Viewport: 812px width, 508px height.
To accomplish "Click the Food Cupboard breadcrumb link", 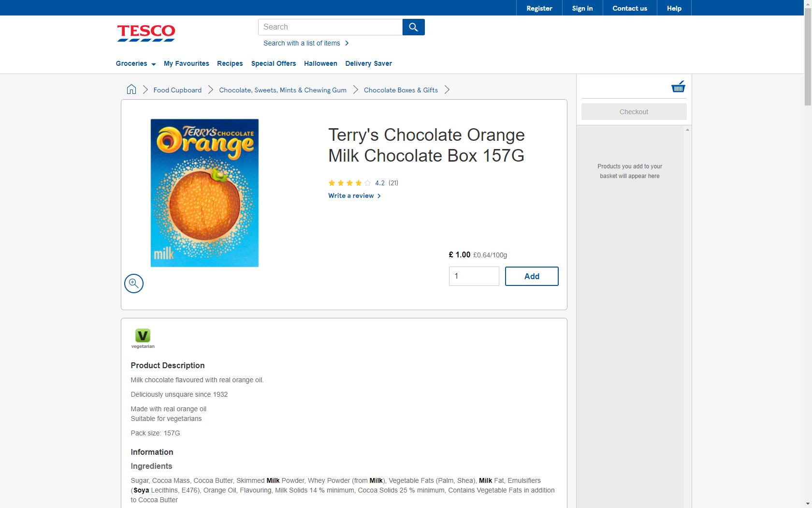I will click(177, 90).
